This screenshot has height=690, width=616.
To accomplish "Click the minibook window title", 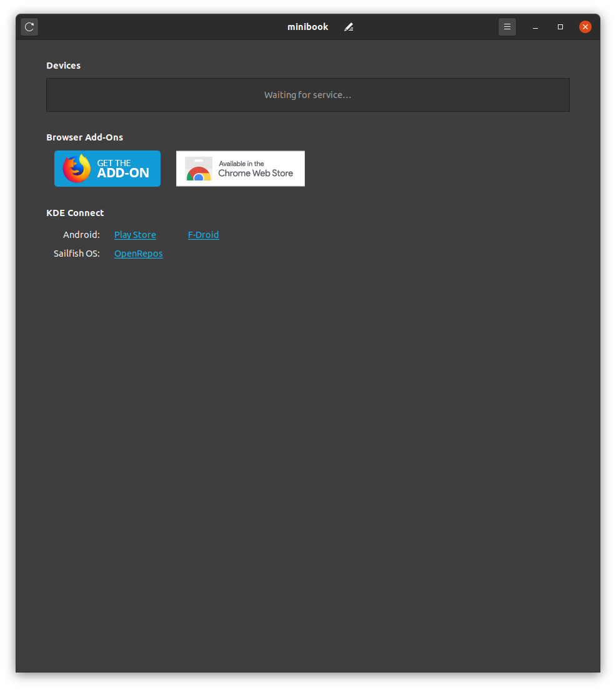I will pyautogui.click(x=307, y=27).
